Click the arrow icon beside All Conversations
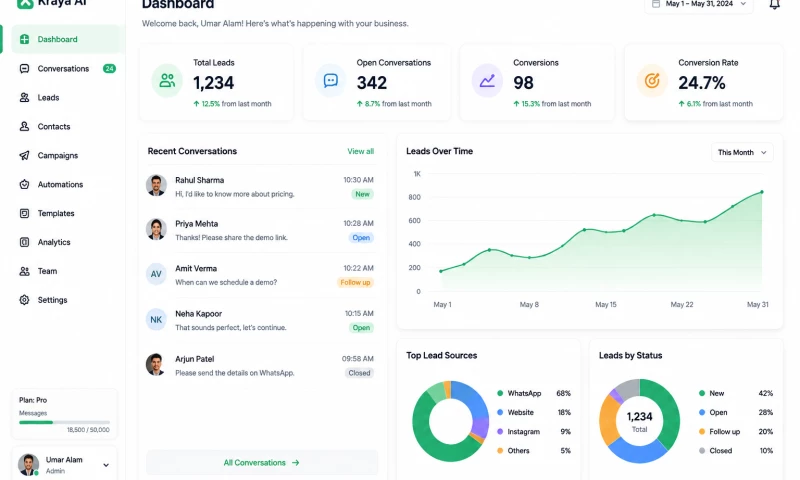This screenshot has height=480, width=800. point(295,463)
